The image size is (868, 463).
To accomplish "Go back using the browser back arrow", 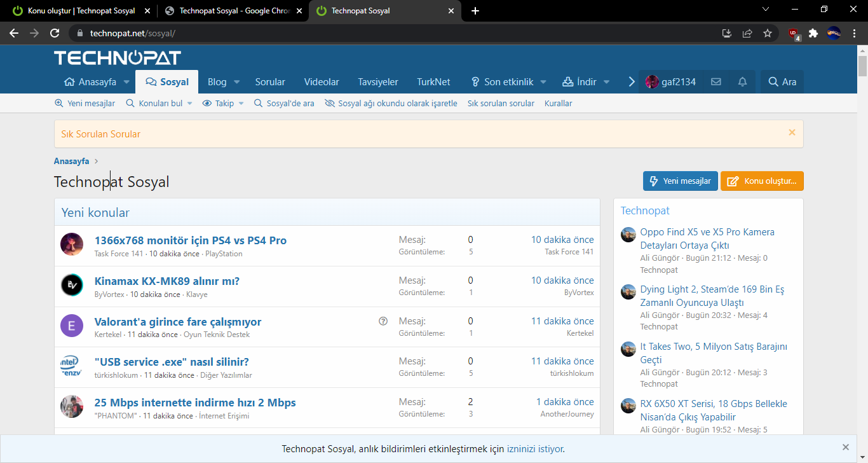I will 14,33.
